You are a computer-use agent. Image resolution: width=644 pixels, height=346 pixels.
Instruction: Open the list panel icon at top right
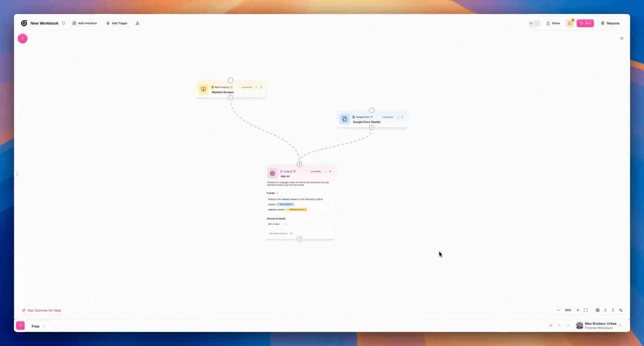point(621,38)
